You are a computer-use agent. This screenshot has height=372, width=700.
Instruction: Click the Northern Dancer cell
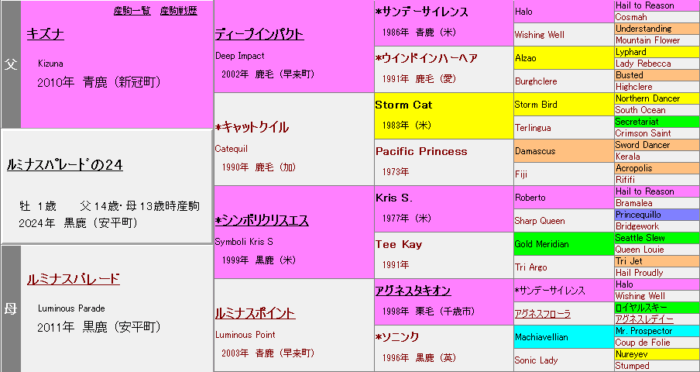[x=657, y=98]
